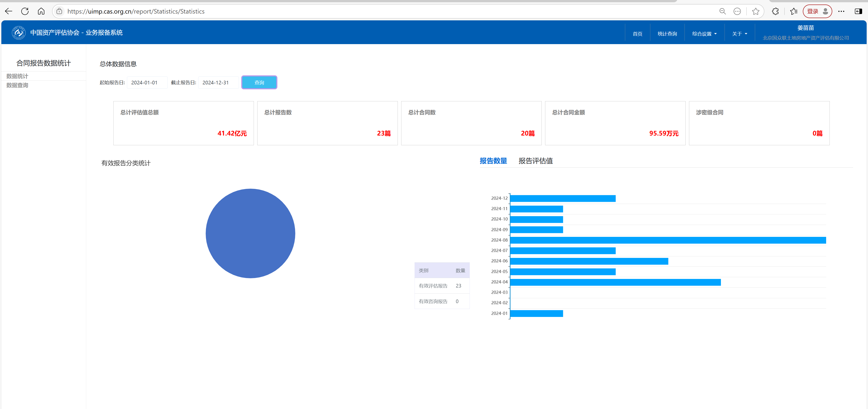Go to 首页 in top navigation
The image size is (868, 409).
pyautogui.click(x=637, y=34)
